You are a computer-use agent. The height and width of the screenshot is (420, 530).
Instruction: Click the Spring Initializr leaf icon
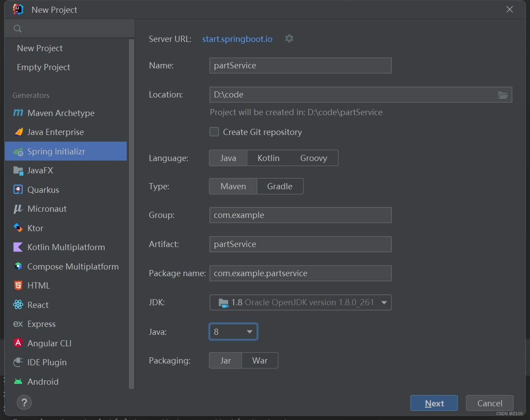[x=18, y=151]
